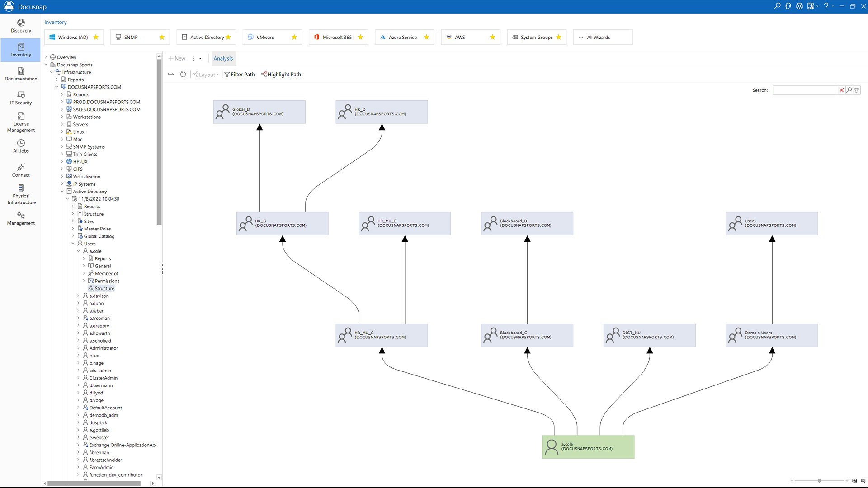This screenshot has height=488, width=868.
Task: Collapse the Users tree node
Action: (x=73, y=243)
